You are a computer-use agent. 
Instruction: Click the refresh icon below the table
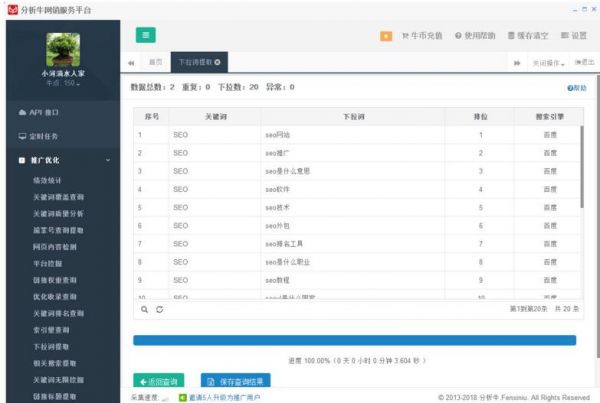coord(159,310)
